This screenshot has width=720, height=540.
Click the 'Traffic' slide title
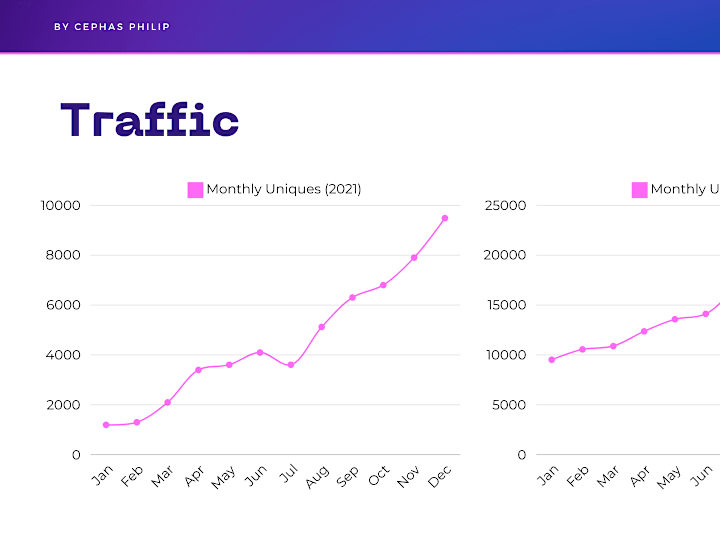click(150, 120)
